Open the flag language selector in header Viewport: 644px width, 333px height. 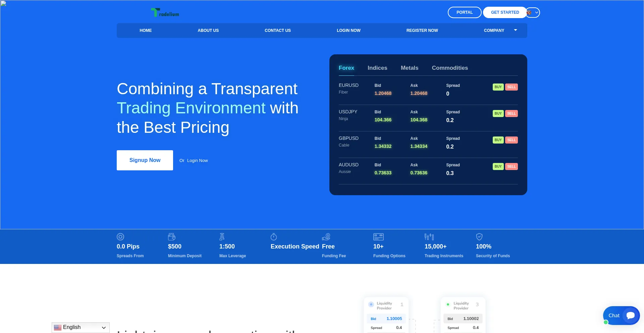[533, 12]
